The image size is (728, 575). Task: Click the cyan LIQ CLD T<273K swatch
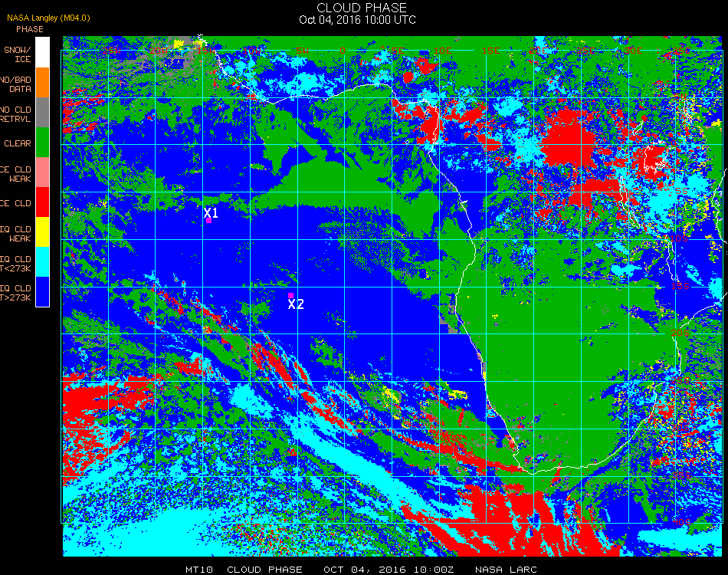pyautogui.click(x=42, y=262)
